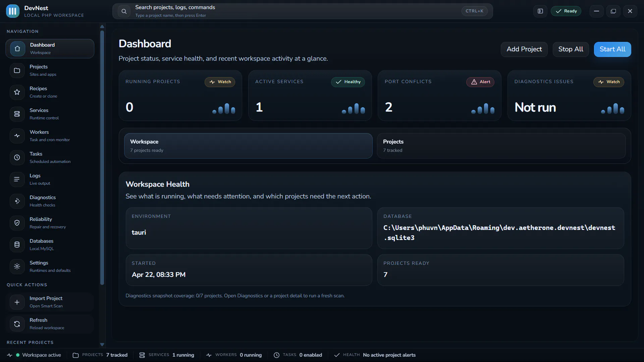The height and width of the screenshot is (362, 644).
Task: Click the Start All button
Action: [x=612, y=49]
